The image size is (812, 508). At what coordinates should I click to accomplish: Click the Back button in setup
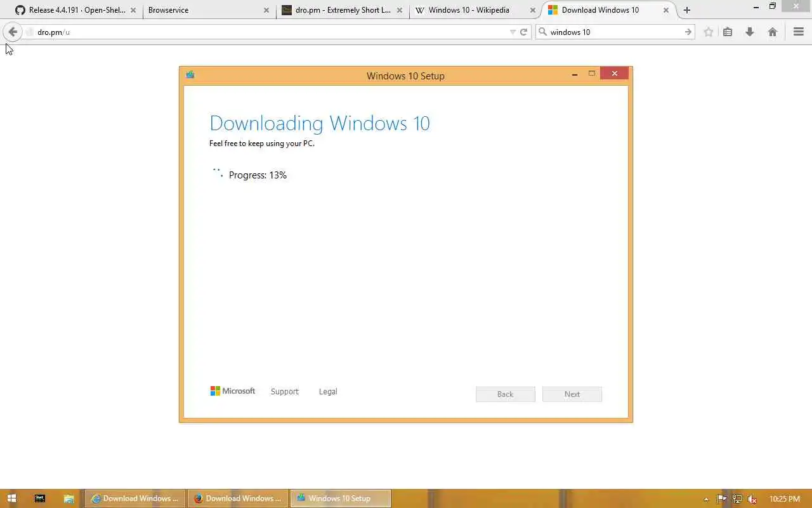pyautogui.click(x=506, y=394)
